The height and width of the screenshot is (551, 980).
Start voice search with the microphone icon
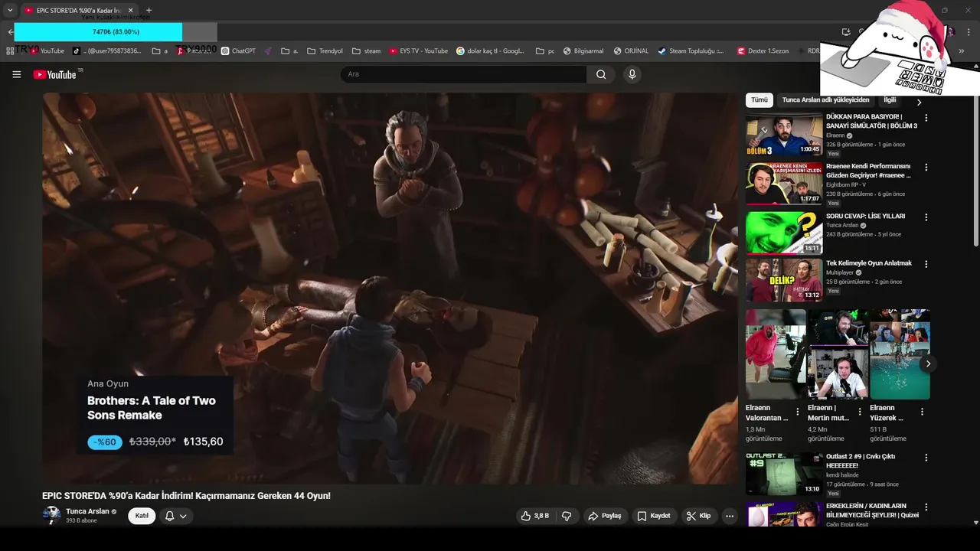click(x=632, y=74)
